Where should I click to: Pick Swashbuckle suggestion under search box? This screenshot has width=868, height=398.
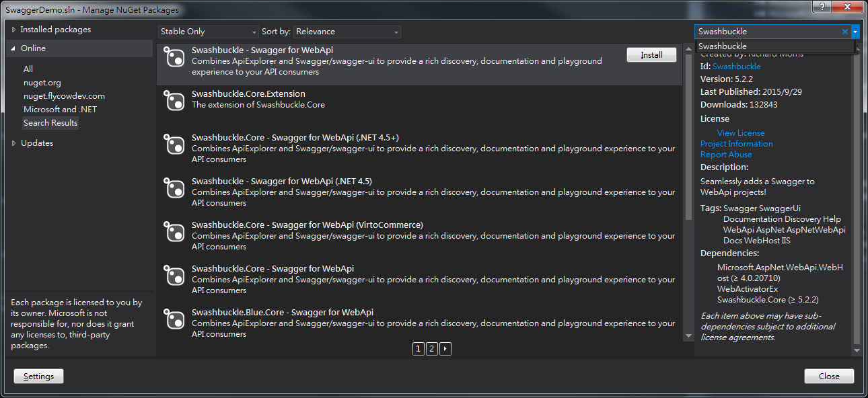[x=774, y=46]
